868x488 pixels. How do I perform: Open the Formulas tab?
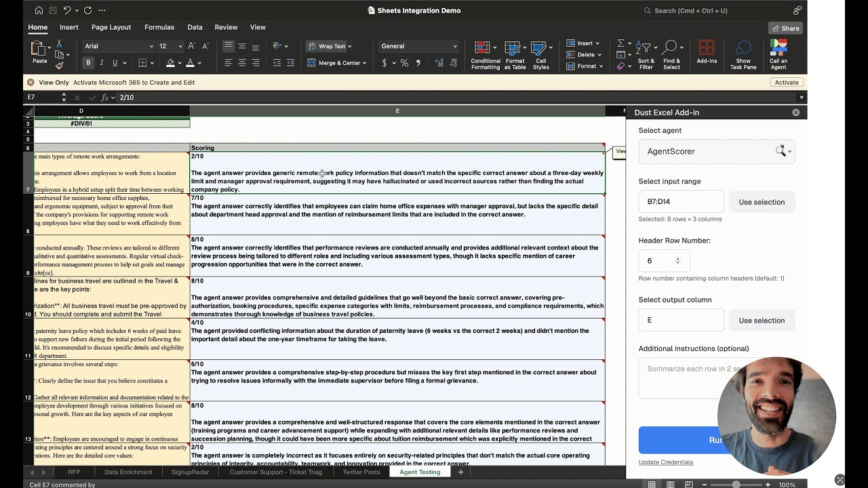click(x=159, y=27)
